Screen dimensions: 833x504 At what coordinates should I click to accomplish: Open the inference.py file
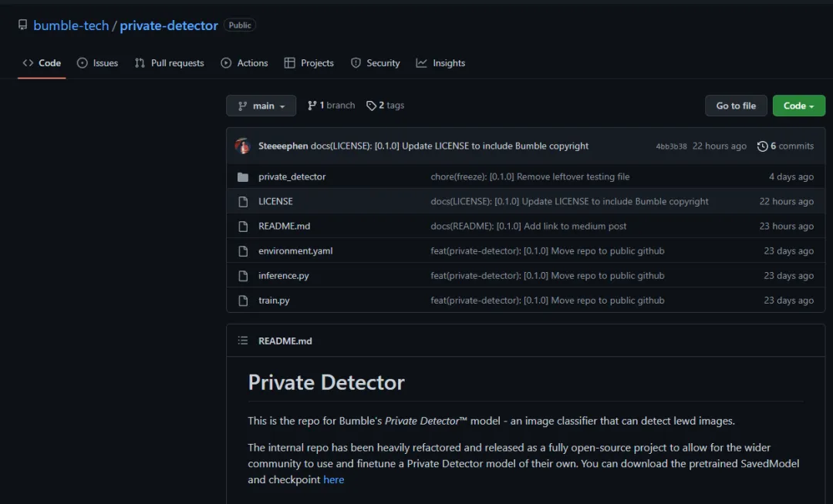click(283, 276)
